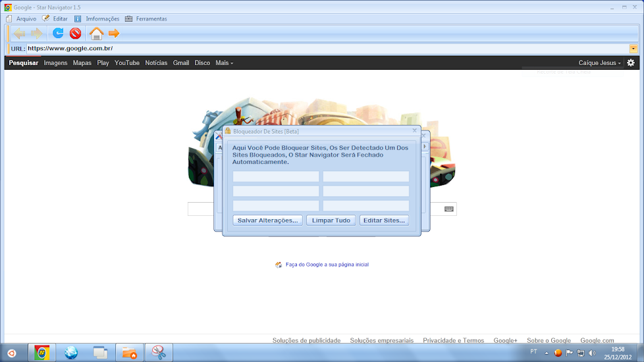Go to home page house icon

click(97, 34)
